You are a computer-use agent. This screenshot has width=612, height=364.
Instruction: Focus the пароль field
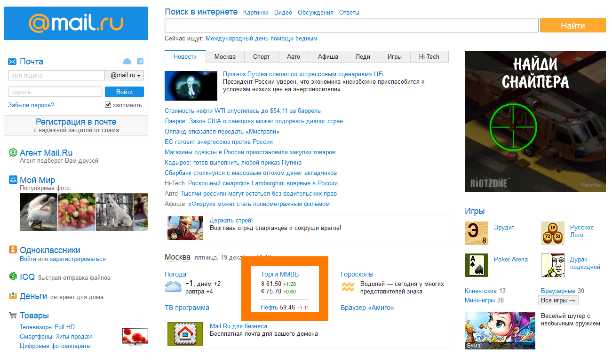[x=55, y=92]
